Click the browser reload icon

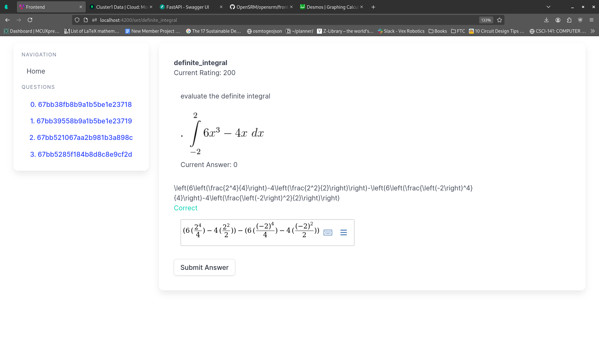(x=30, y=20)
